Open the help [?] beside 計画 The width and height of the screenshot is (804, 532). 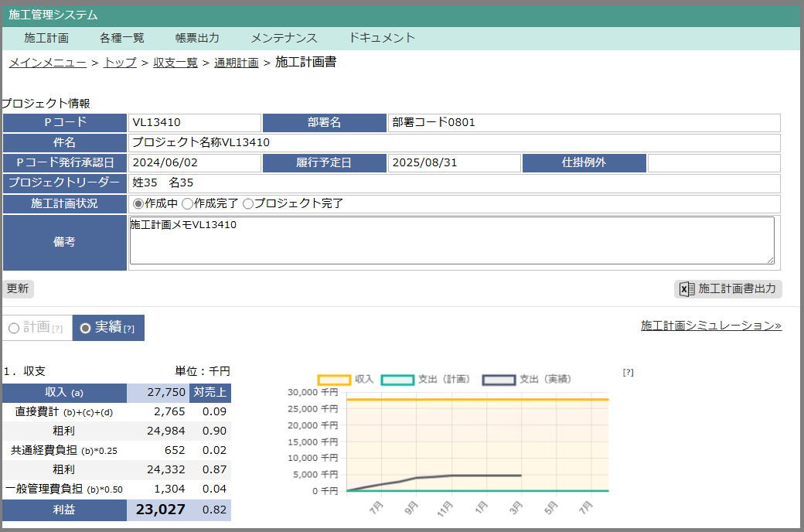(57, 329)
